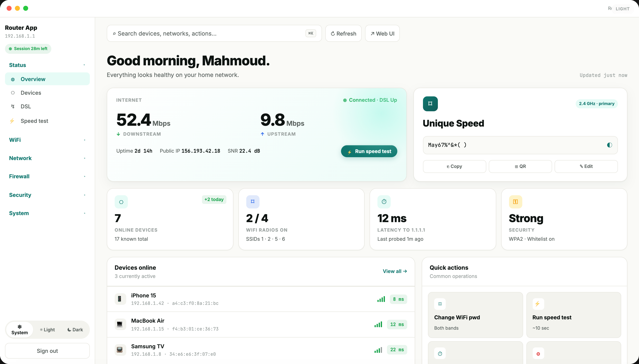This screenshot has height=364, width=639.
Task: Select the iPhone 15 device name
Action: [143, 296]
